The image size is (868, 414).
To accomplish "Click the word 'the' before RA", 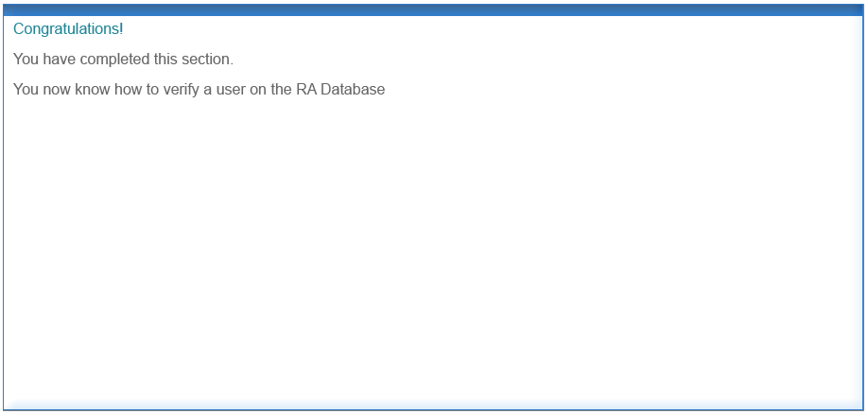I will pos(281,89).
